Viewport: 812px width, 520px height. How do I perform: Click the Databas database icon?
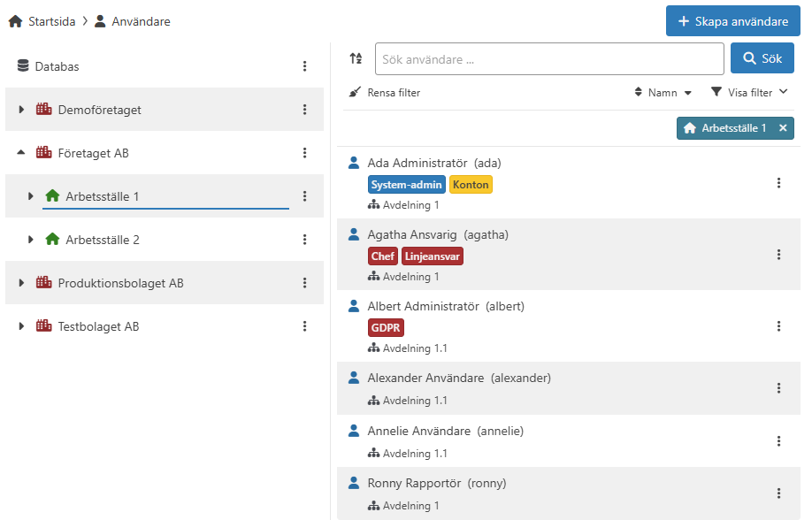point(23,65)
